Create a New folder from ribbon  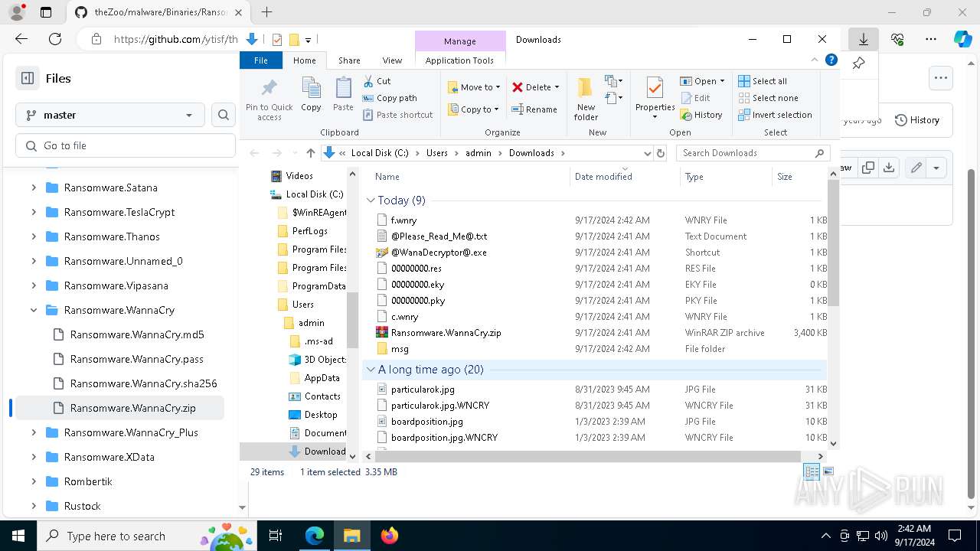click(x=586, y=99)
